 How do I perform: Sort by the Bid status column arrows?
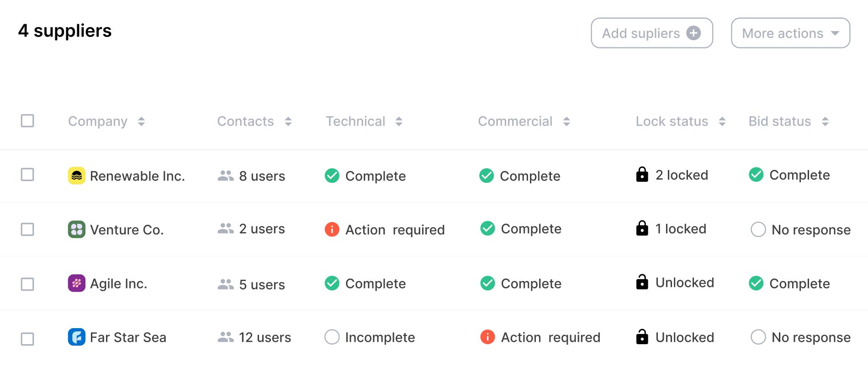pos(825,122)
